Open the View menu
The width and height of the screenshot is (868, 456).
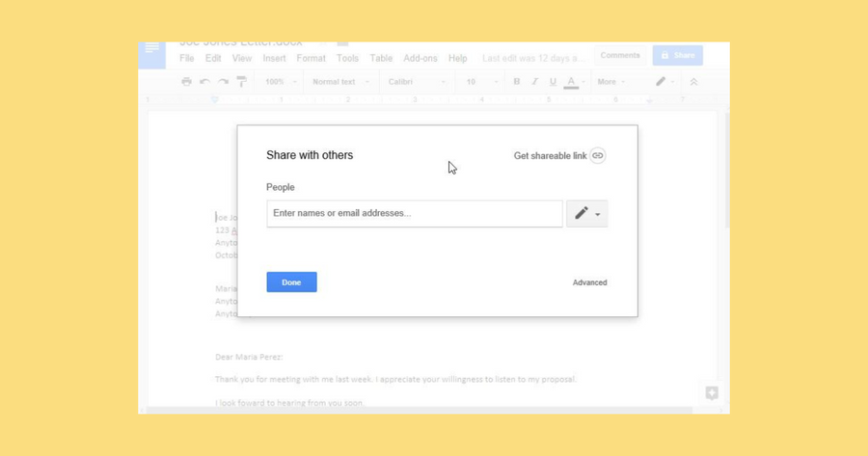pos(242,58)
